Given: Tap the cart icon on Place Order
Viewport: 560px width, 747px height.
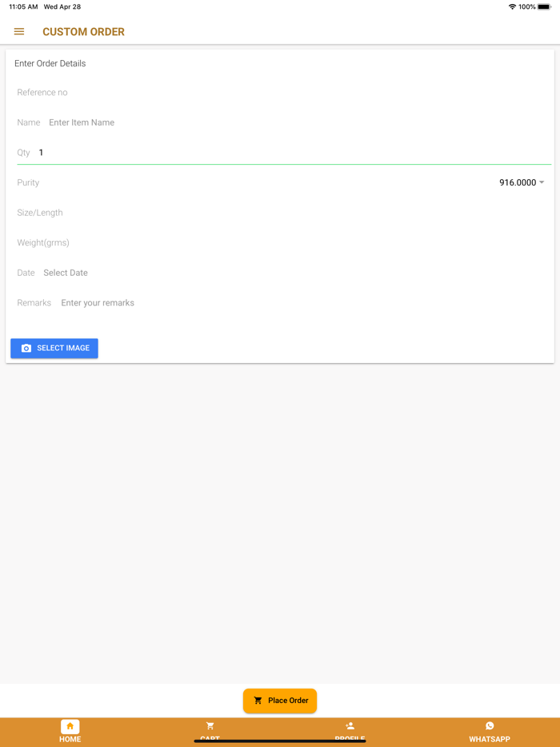Looking at the screenshot, I should click(258, 701).
